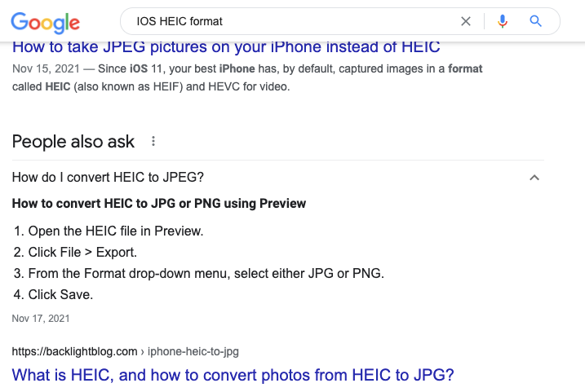Open three-dot menu beside People also ask
Screen dimensions: 585x392
tap(153, 142)
